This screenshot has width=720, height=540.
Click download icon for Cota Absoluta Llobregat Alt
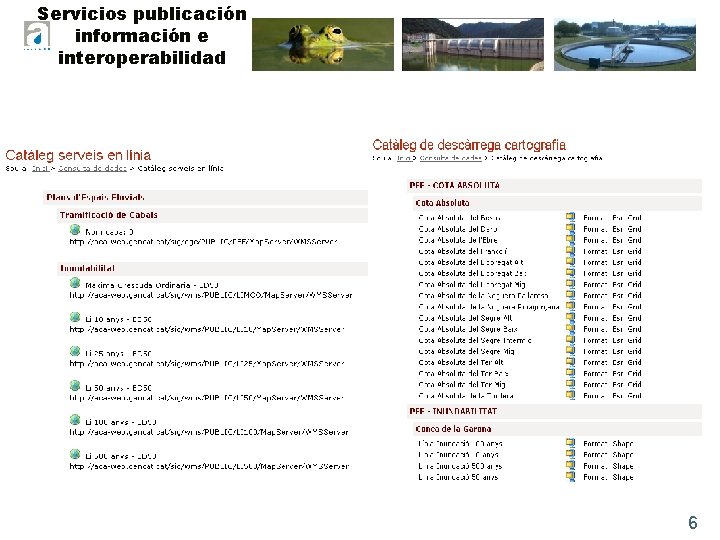click(570, 262)
